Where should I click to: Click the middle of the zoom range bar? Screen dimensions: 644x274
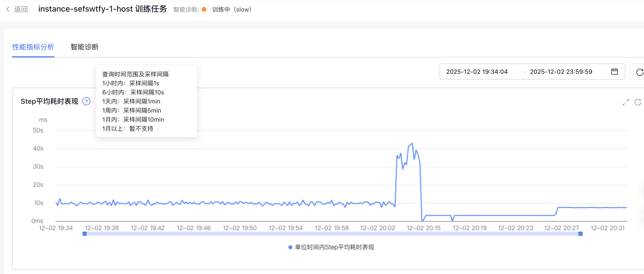[332, 234]
